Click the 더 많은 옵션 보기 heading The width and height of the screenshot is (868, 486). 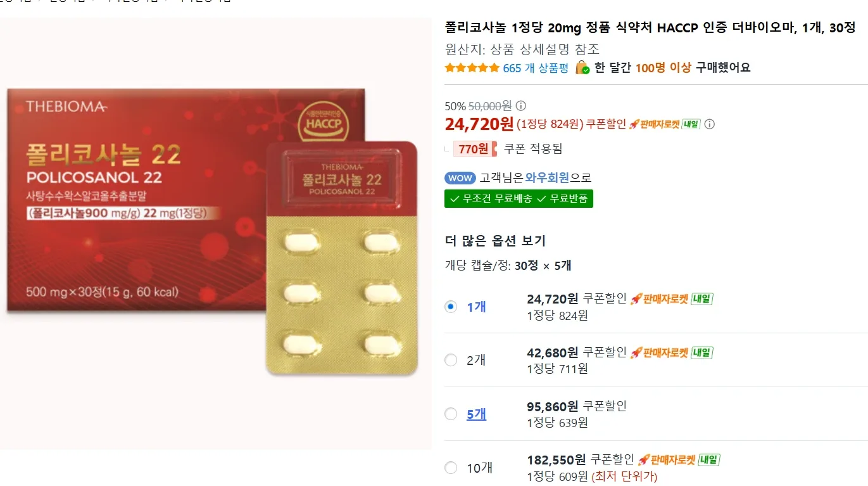click(x=495, y=241)
